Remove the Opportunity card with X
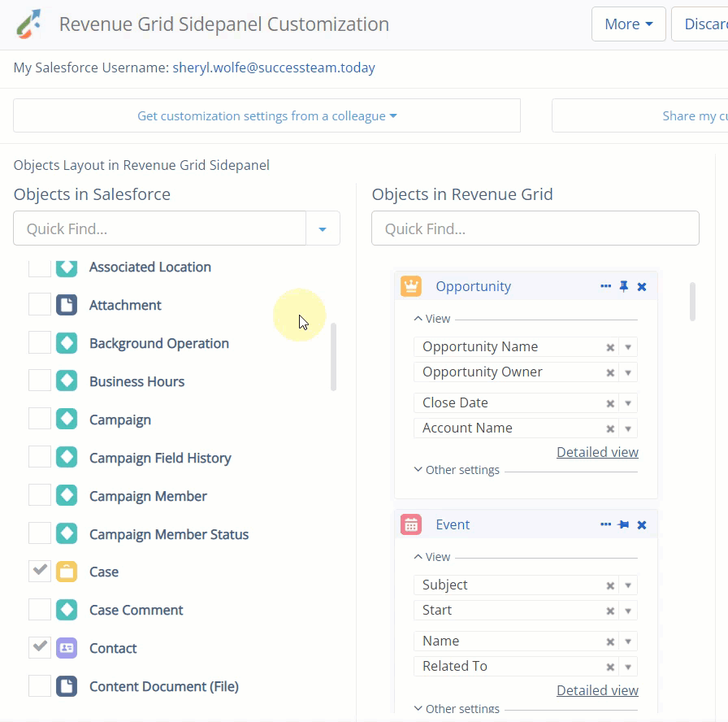This screenshot has height=722, width=728. [642, 287]
